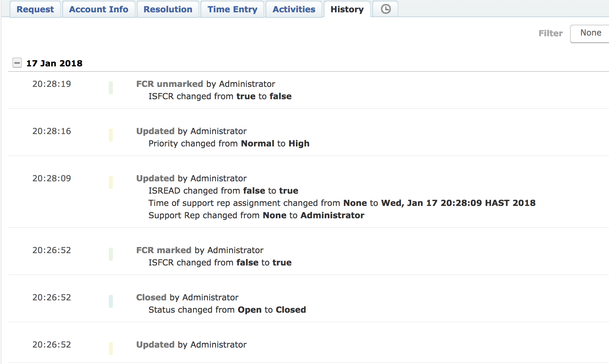Click the Closed by Administrator event title
The width and height of the screenshot is (609, 364).
coord(187,297)
